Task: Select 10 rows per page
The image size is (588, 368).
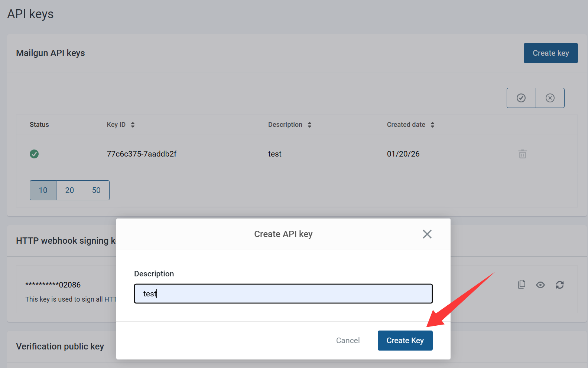Action: (x=43, y=190)
